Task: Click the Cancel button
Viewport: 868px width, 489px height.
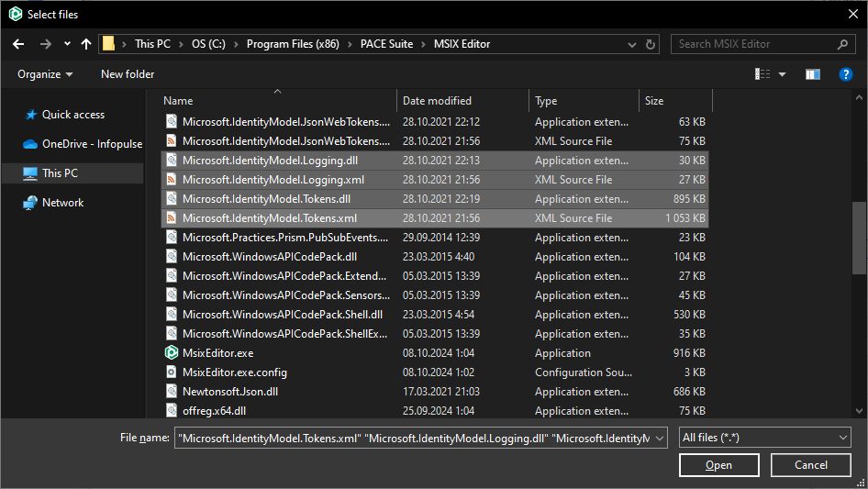Action: coord(811,465)
